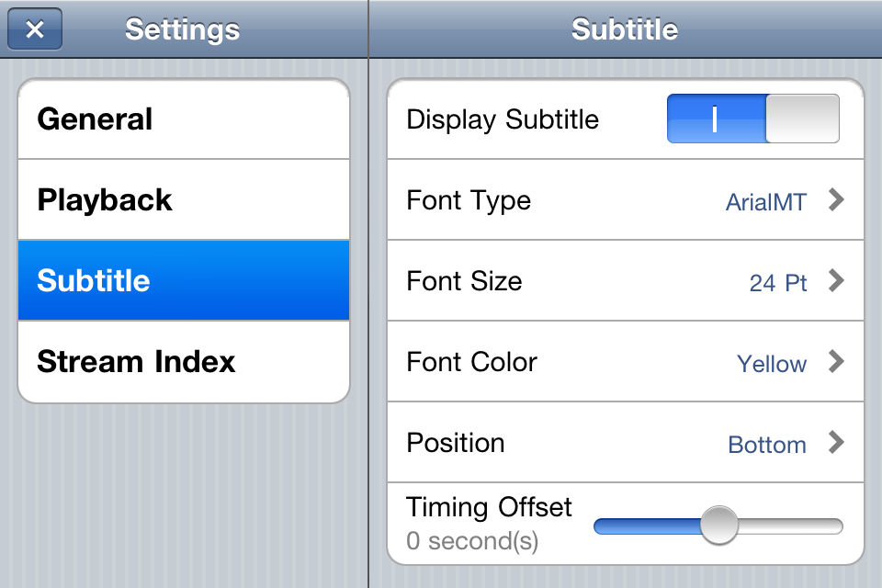Expand the Font Color chevron arrow
The width and height of the screenshot is (882, 588).
pyautogui.click(x=835, y=362)
